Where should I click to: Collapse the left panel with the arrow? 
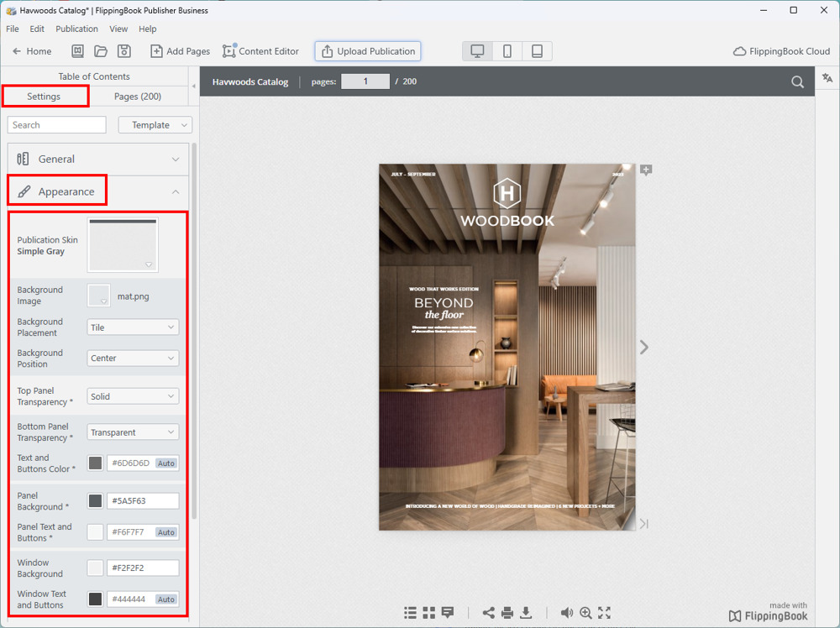point(193,86)
